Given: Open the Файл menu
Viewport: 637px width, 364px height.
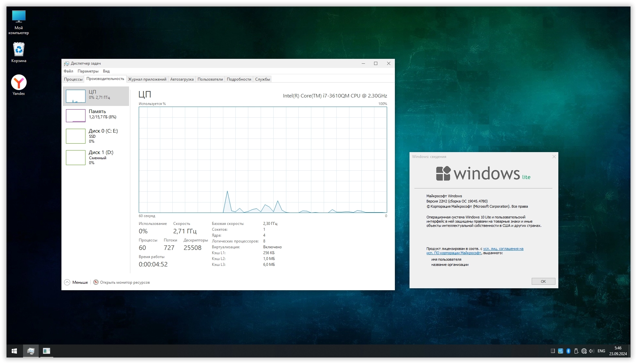Looking at the screenshot, I should tap(68, 71).
